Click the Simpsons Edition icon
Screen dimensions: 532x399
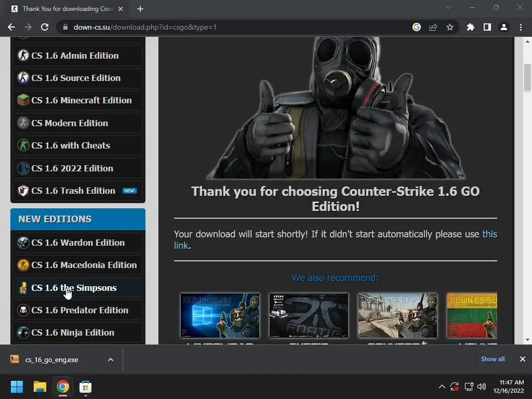[x=23, y=288]
